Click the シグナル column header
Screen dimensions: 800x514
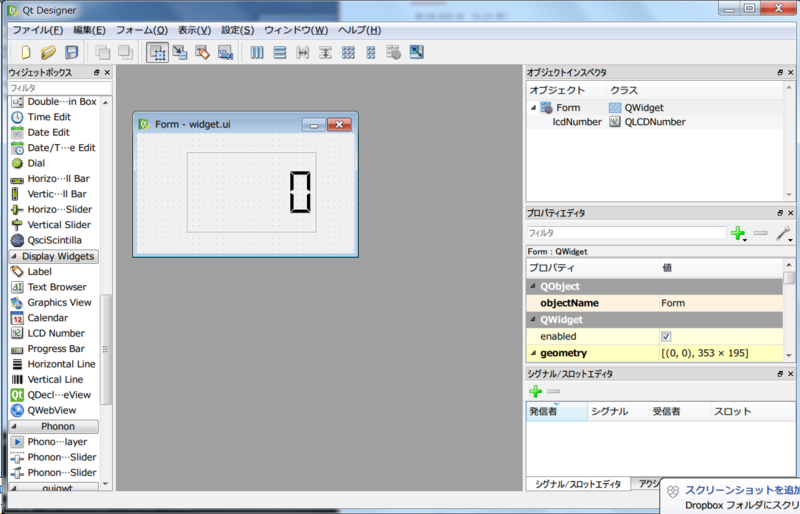(618, 411)
